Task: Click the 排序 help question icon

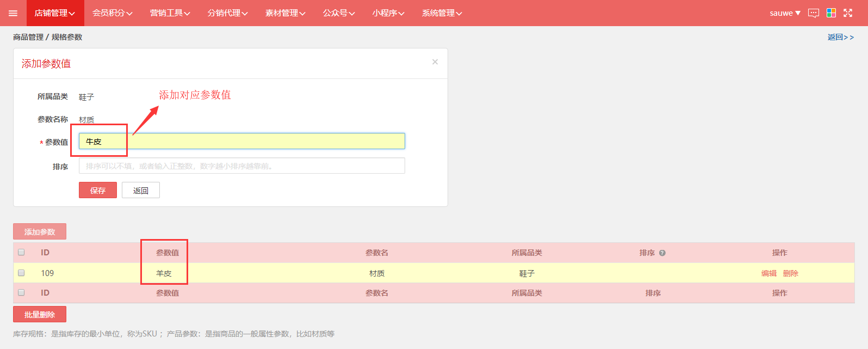Action: (x=662, y=253)
